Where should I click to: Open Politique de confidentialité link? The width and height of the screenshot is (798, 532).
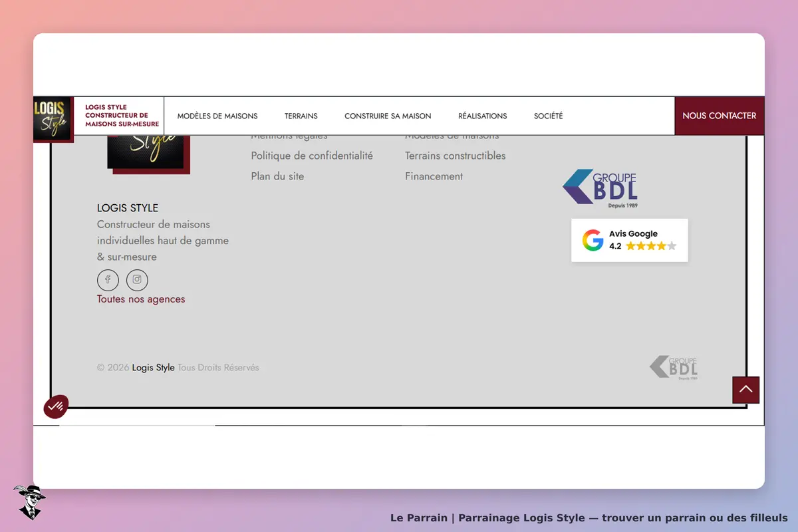coord(312,156)
